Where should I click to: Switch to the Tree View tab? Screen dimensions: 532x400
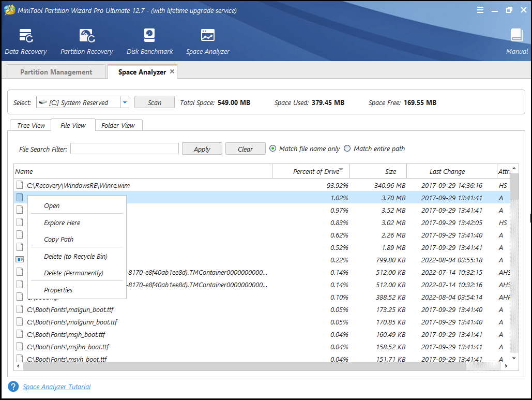click(x=30, y=125)
